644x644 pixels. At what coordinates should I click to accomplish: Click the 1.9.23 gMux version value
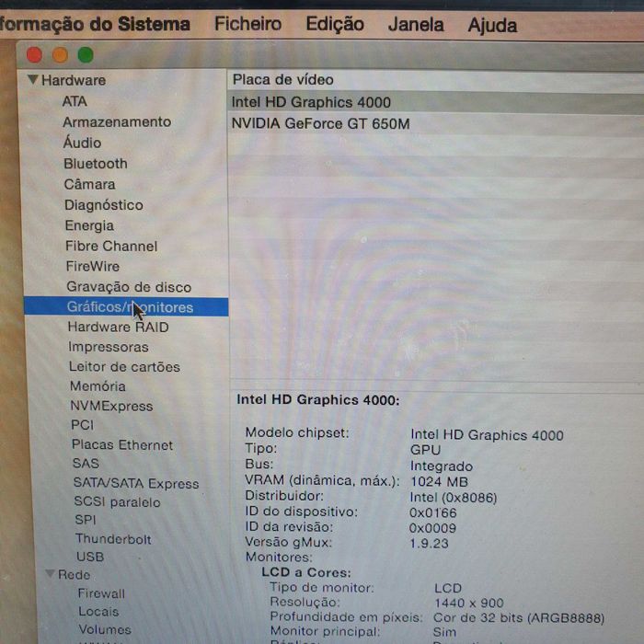(x=429, y=544)
